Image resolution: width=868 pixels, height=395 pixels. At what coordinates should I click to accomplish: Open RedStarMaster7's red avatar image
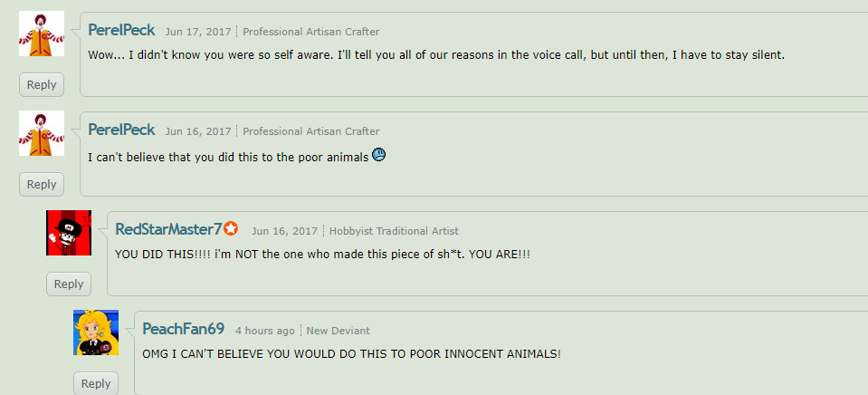pos(69,233)
